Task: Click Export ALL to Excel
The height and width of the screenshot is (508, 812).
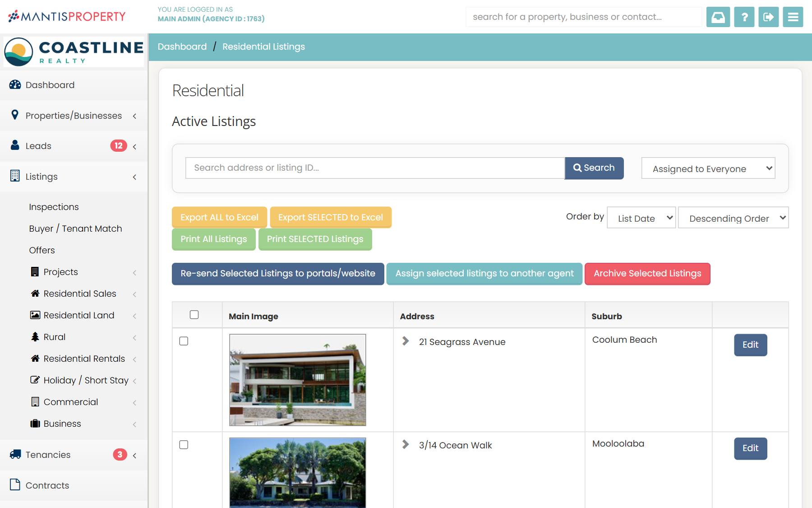Action: click(x=219, y=217)
